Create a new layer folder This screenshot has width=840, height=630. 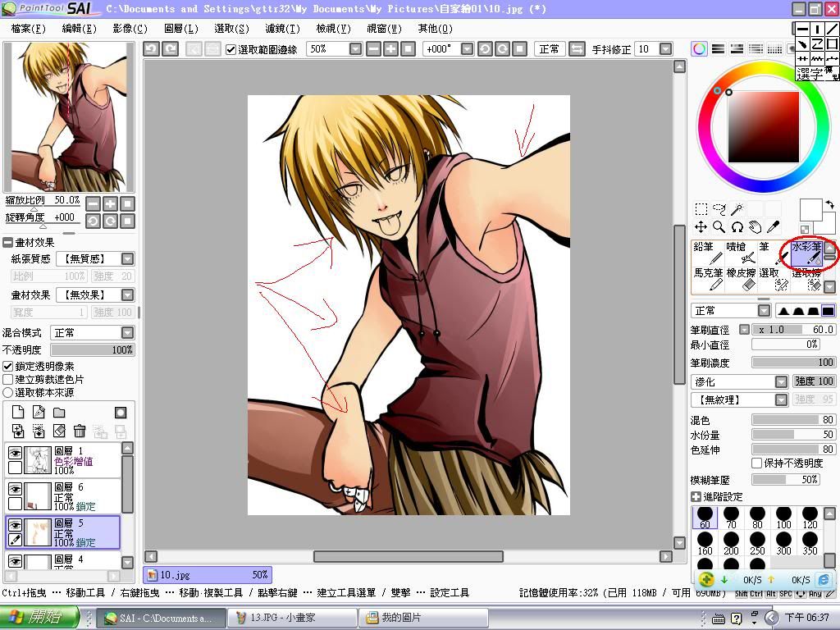[x=59, y=412]
